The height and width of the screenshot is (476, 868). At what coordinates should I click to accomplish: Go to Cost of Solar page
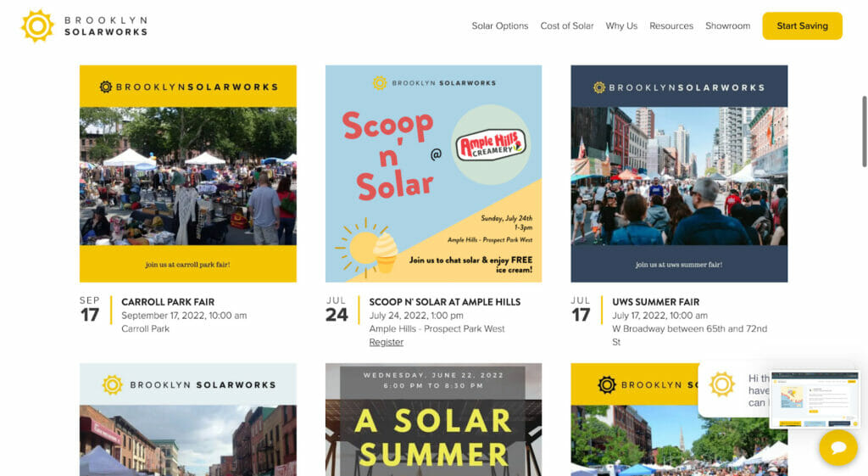(567, 26)
